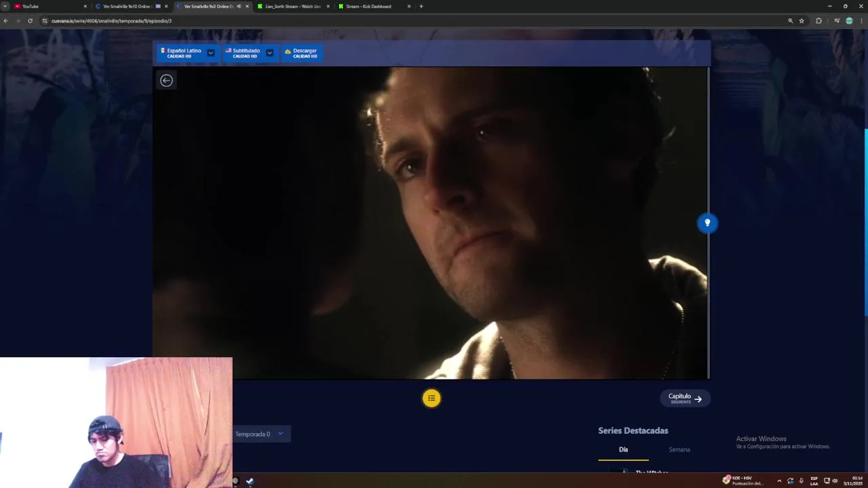Viewport: 868px width, 488px height.
Task: Close the Stream - Kick Dashboard tab
Action: (x=409, y=6)
